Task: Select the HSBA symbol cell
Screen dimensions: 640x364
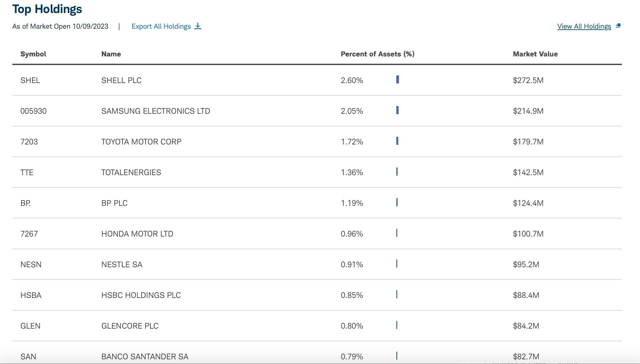Action: coord(31,295)
